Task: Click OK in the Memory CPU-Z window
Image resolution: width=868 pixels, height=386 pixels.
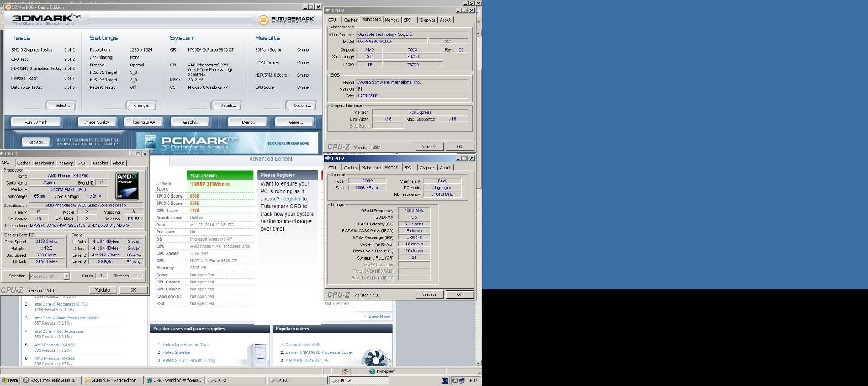Action: pos(459,294)
